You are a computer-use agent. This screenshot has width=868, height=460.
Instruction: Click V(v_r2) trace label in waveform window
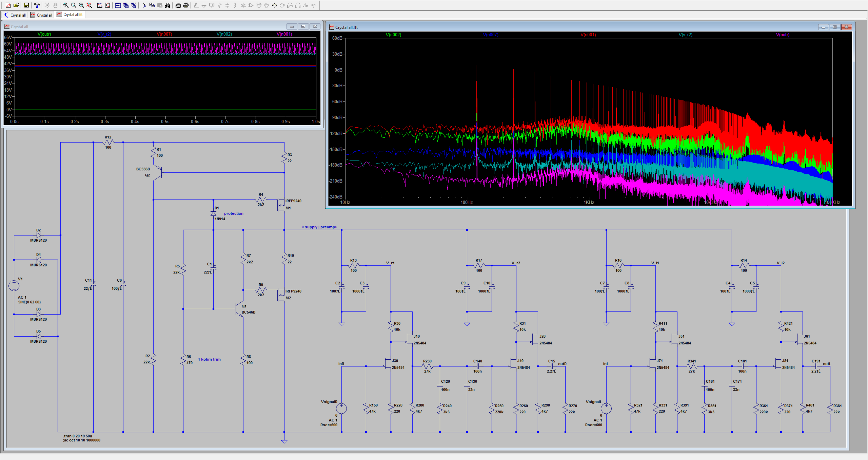pyautogui.click(x=104, y=34)
